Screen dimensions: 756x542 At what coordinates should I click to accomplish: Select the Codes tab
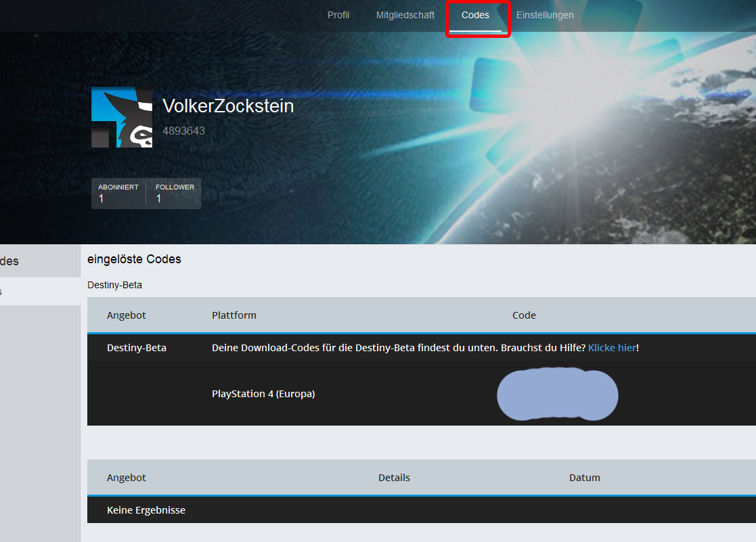click(x=475, y=15)
